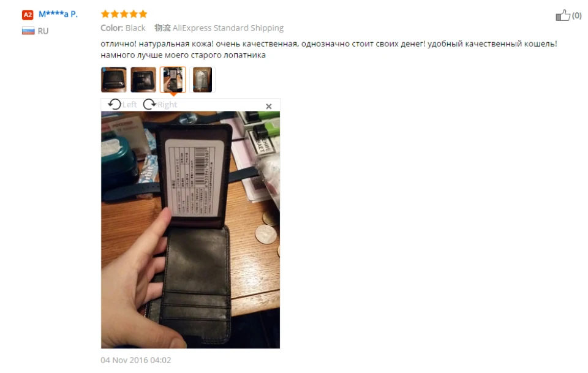Open second review photo thumbnail
Viewport: 588px width, 373px height.
click(143, 80)
